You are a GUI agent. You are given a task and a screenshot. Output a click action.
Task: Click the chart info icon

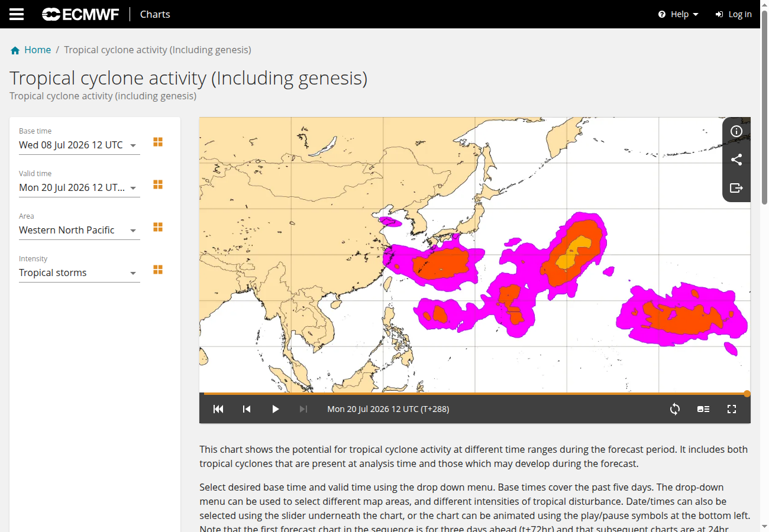pyautogui.click(x=736, y=131)
